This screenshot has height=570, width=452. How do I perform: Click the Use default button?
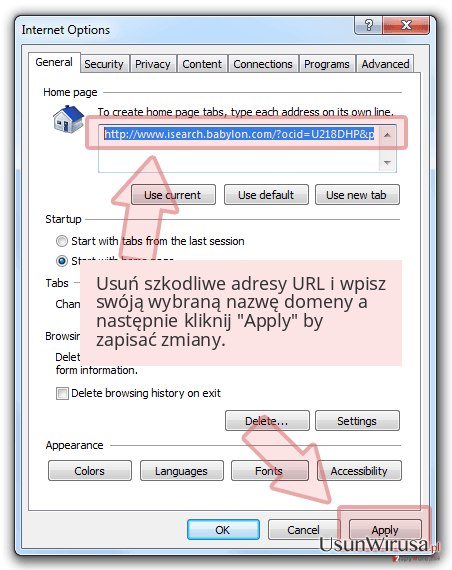tap(266, 195)
